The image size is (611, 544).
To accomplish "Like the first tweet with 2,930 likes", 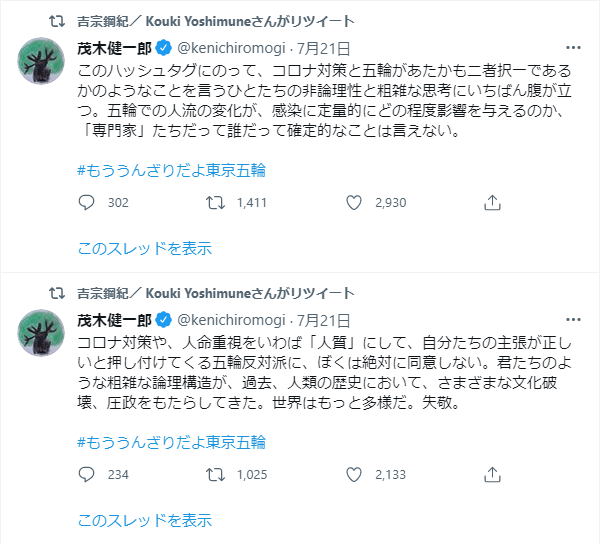I will pos(353,203).
